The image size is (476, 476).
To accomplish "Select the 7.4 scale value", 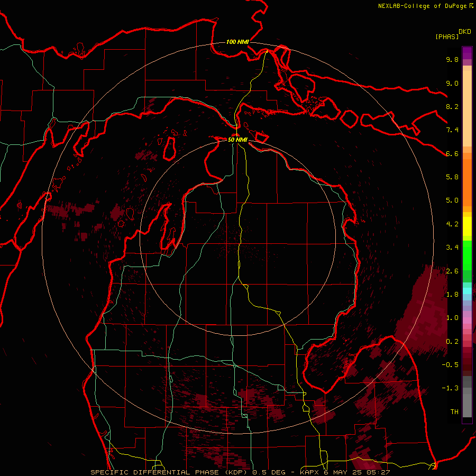I will tap(452, 130).
